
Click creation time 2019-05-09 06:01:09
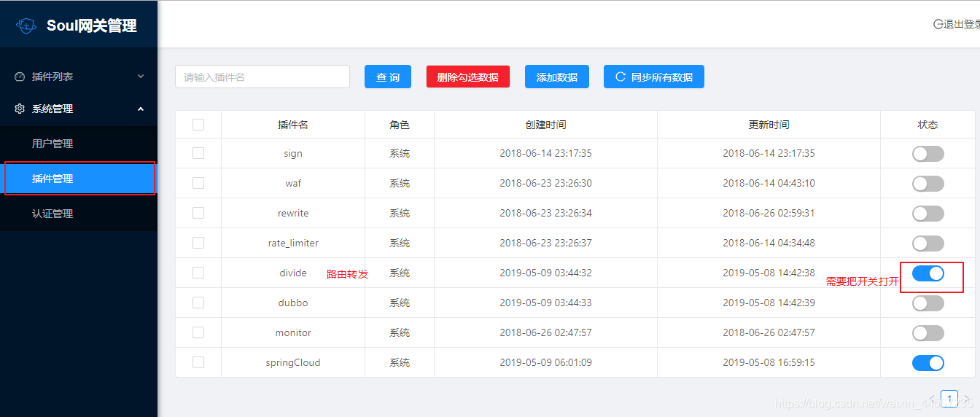coord(545,362)
